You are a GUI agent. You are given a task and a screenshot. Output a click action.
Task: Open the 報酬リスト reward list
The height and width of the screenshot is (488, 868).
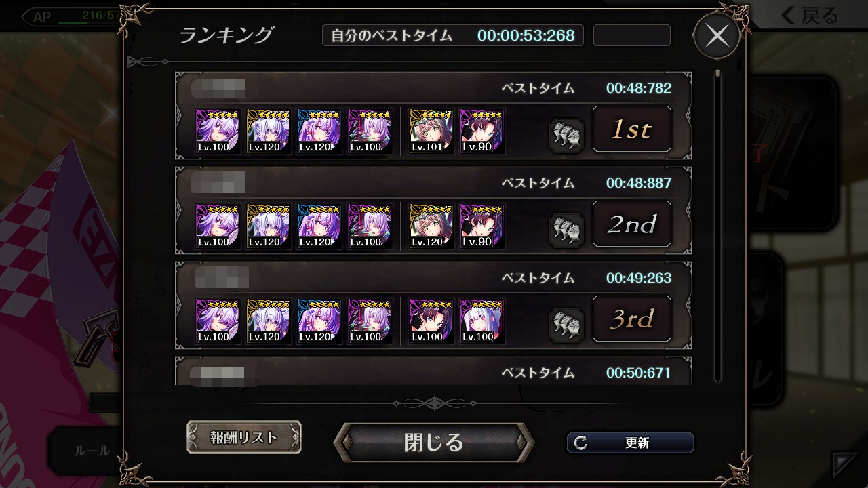coord(244,437)
